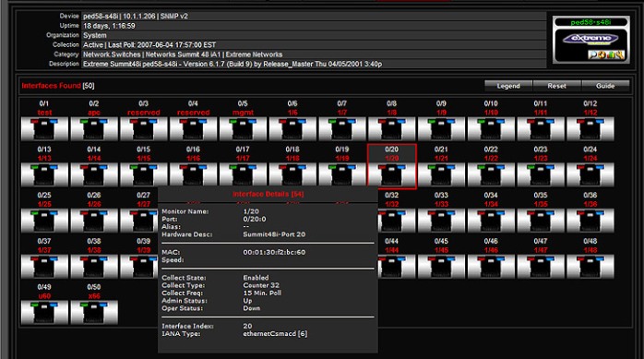Pick the port 0/10 interface icon
644x359 pixels.
click(x=491, y=129)
